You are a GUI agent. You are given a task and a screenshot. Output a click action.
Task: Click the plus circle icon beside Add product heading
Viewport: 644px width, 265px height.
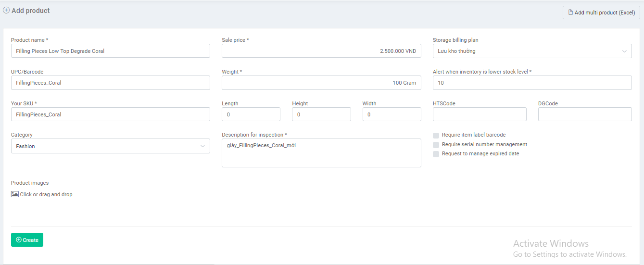click(6, 10)
